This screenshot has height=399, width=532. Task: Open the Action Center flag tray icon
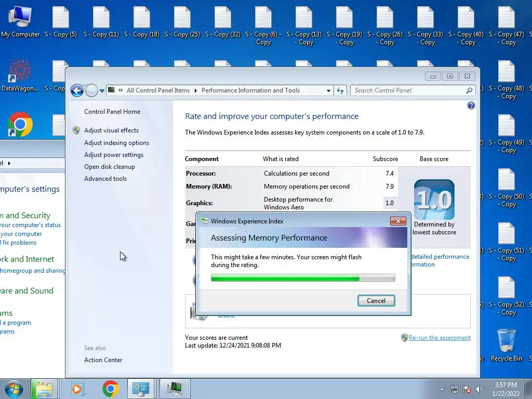click(x=467, y=390)
